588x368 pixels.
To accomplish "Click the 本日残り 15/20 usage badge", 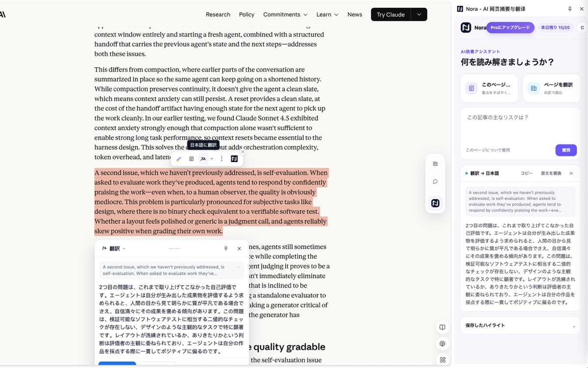I will click(x=555, y=27).
